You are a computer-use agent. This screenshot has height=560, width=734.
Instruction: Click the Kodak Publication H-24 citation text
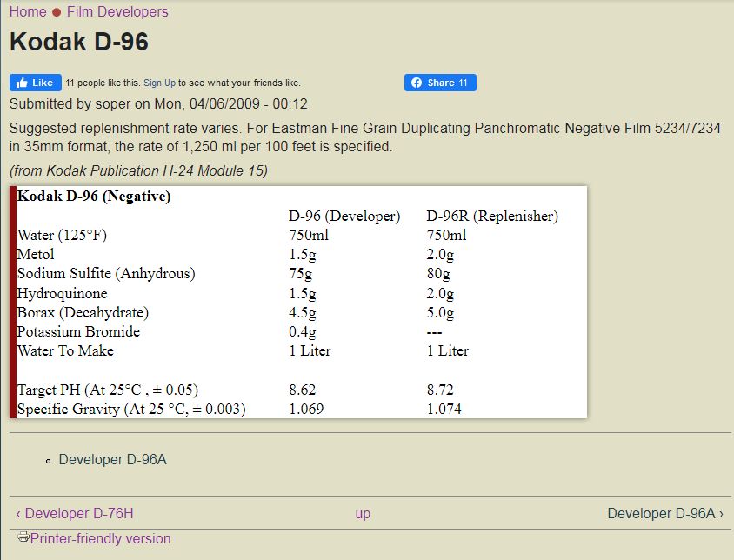click(x=138, y=170)
